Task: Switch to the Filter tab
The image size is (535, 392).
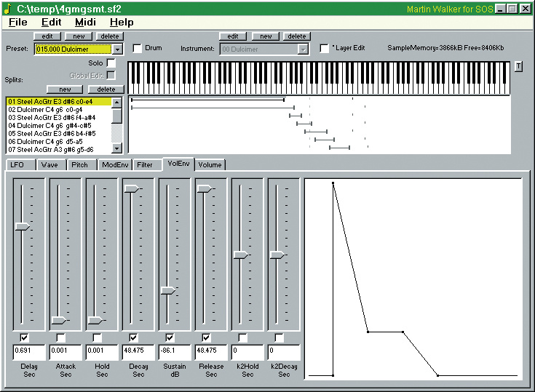Action: tap(145, 165)
